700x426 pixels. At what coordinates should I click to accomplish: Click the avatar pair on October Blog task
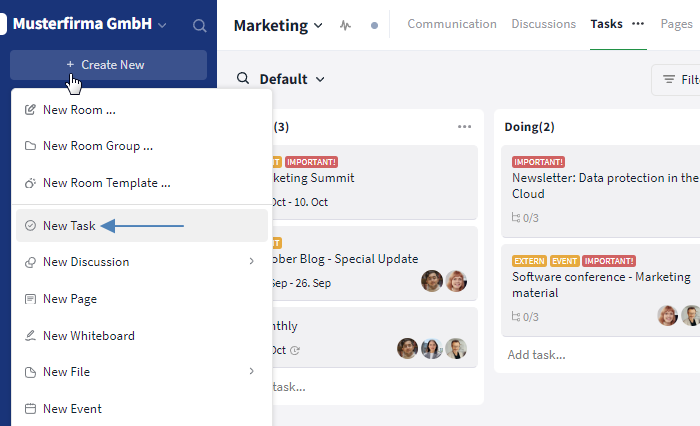[x=444, y=282]
